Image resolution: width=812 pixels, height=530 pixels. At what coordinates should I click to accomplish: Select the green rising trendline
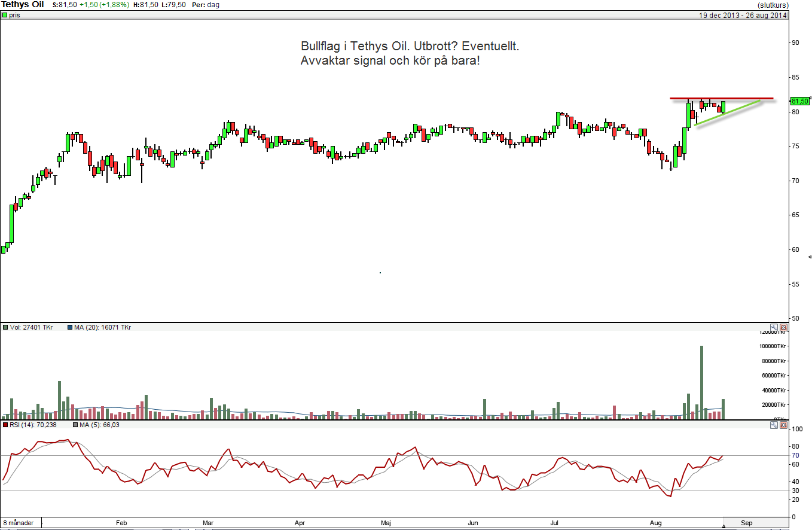(728, 112)
